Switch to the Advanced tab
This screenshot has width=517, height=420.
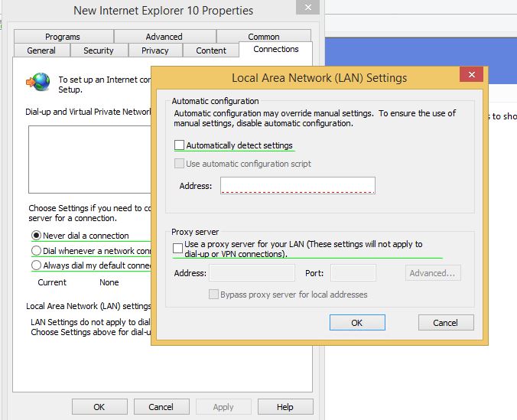tap(165, 36)
